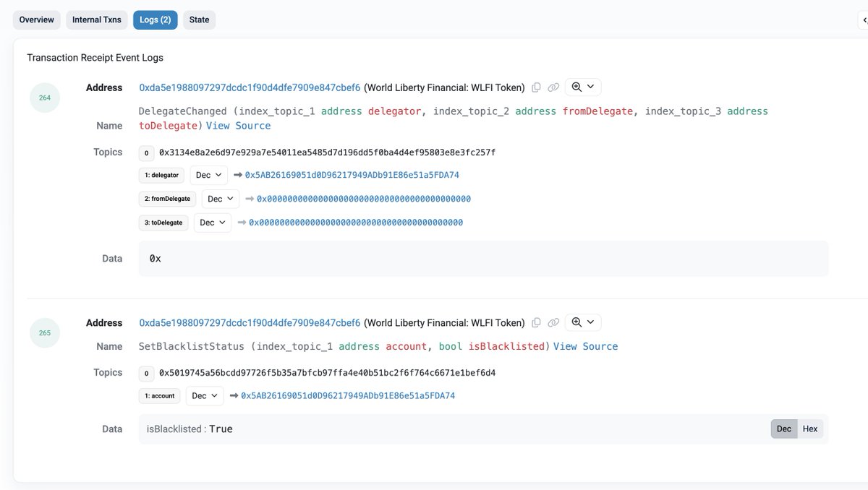Click View Source for SetBlacklistStatus event
Screen dimensions: 868x490
coord(586,347)
